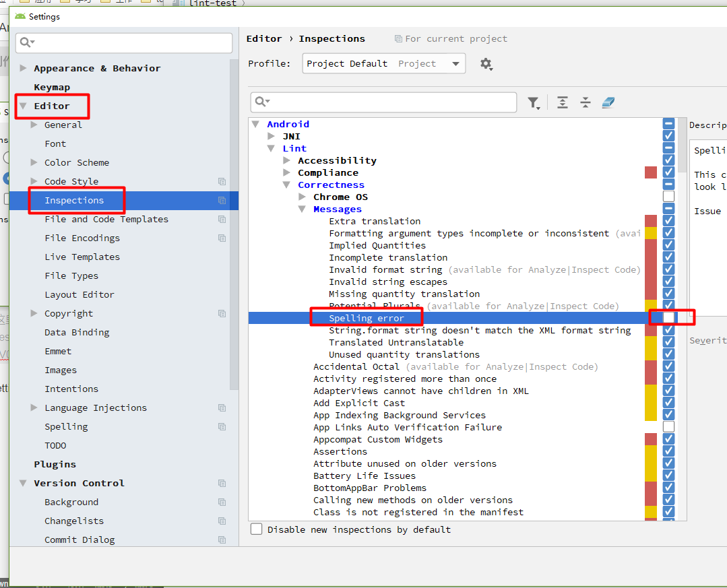Select Keymap in settings tree
727x588 pixels.
coord(52,87)
